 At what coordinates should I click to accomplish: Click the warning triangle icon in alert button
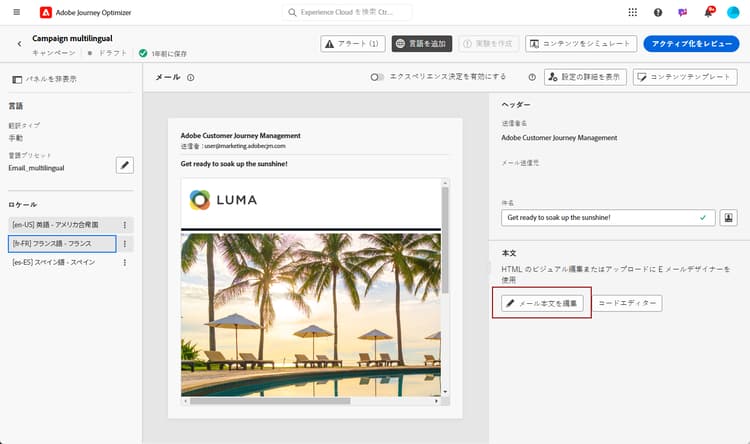click(329, 44)
